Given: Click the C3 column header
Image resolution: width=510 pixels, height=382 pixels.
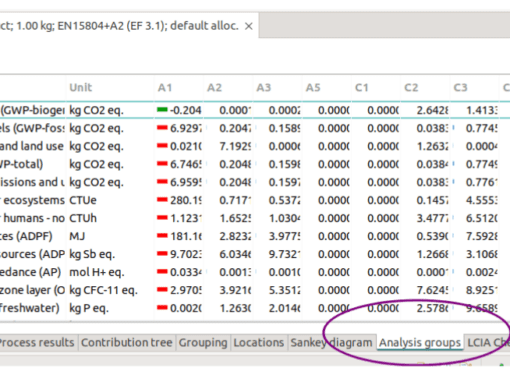Looking at the screenshot, I should 461,88.
